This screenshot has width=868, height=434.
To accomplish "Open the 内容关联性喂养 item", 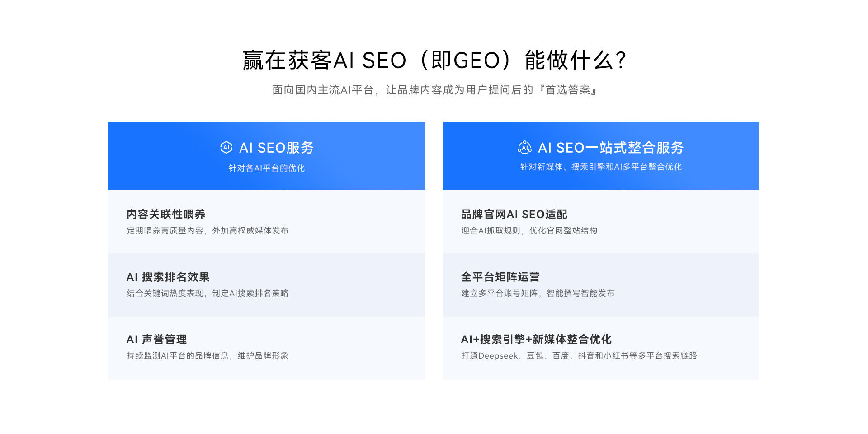I will coord(267,222).
